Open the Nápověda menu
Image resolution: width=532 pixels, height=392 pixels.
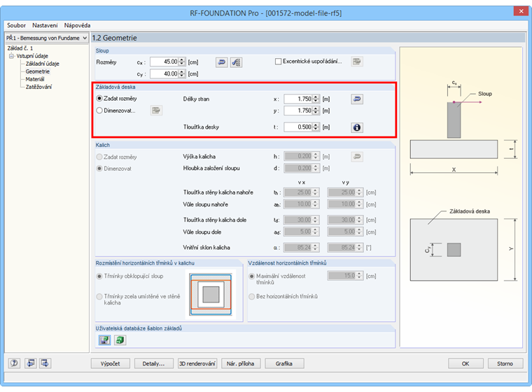tap(77, 25)
